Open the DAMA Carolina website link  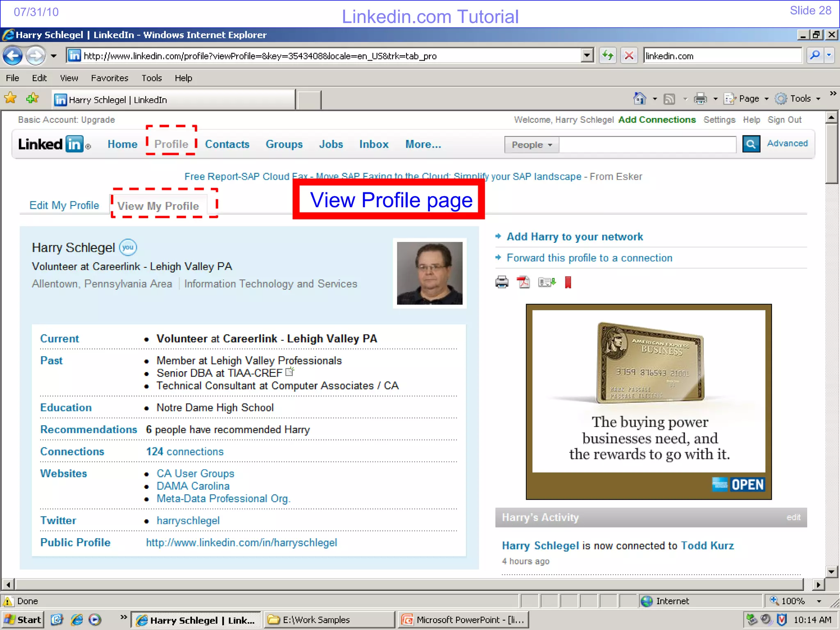click(x=193, y=486)
